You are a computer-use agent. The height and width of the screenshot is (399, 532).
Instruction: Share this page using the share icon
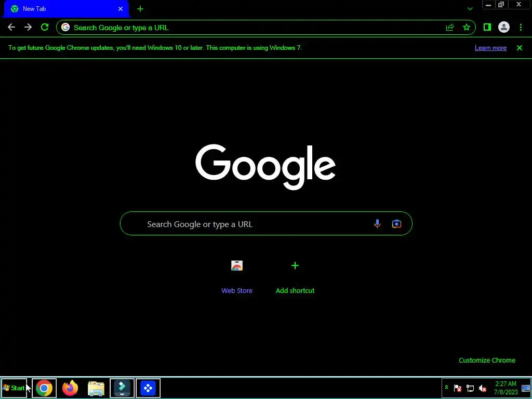pyautogui.click(x=449, y=28)
